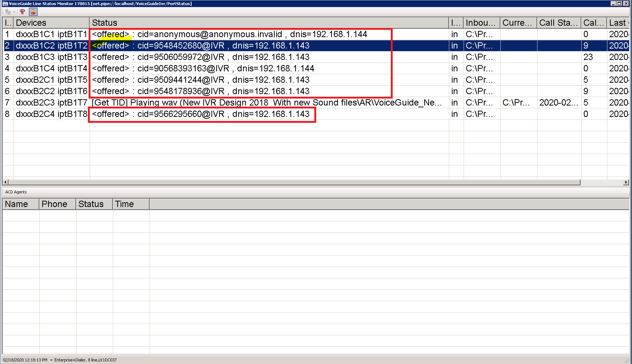The width and height of the screenshot is (632, 364).
Task: Click scroll right arrow on horizontal scrollbar
Action: coord(626,182)
